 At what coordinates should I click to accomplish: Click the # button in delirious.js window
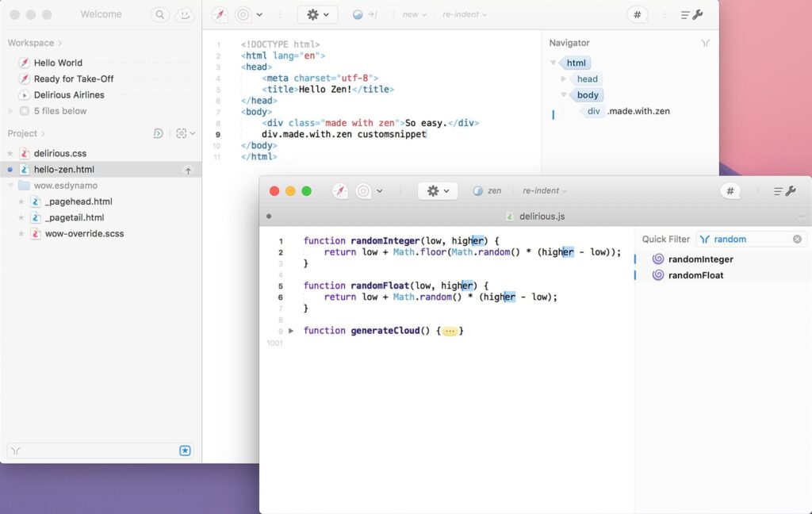[730, 190]
